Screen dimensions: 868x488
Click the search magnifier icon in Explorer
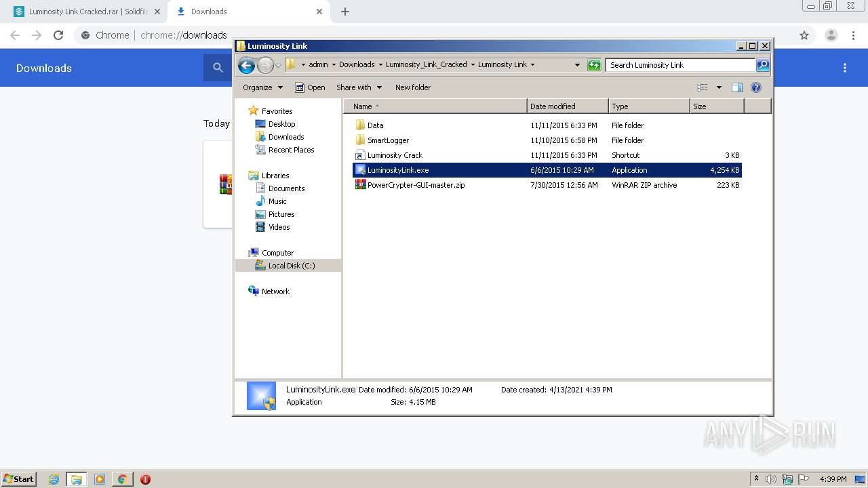tap(763, 65)
